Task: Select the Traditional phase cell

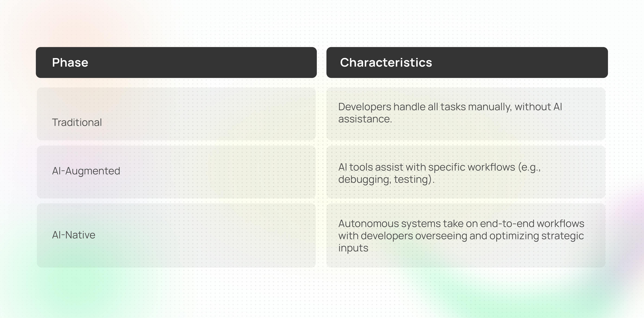Action: tap(77, 122)
